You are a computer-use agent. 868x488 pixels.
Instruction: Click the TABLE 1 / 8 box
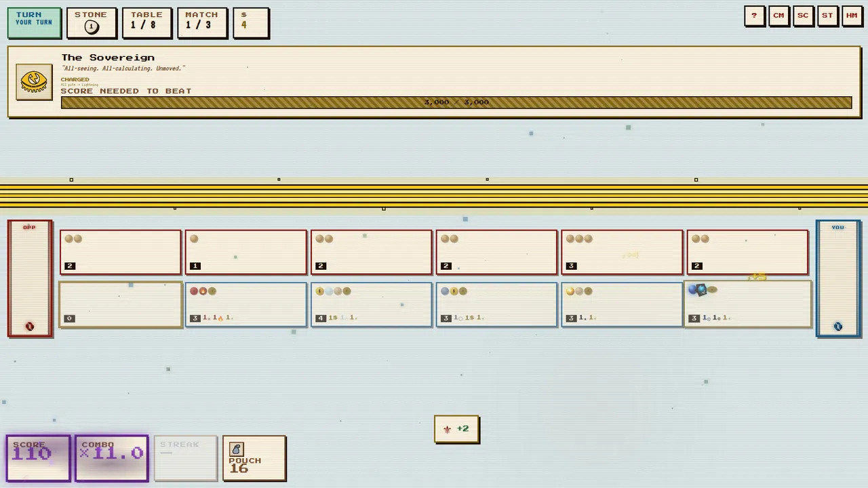tap(147, 23)
